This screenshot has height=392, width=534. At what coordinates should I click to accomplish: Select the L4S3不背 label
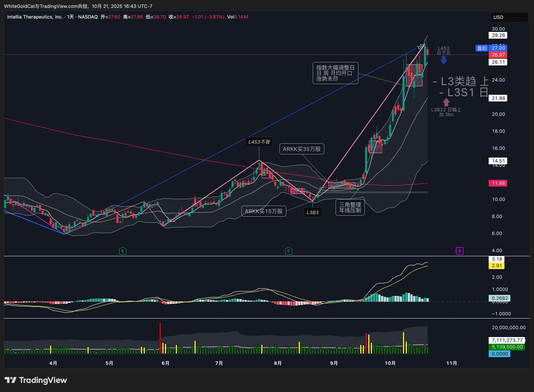coord(259,142)
